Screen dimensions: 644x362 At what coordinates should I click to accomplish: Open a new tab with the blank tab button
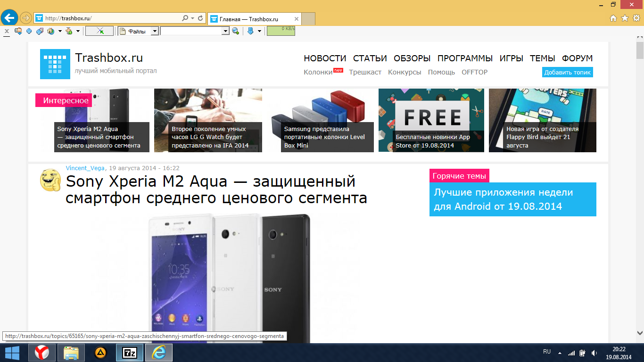coord(308,19)
